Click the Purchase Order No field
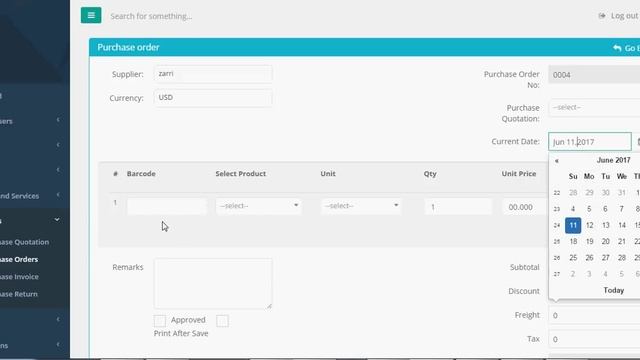The image size is (640, 360). (x=594, y=75)
